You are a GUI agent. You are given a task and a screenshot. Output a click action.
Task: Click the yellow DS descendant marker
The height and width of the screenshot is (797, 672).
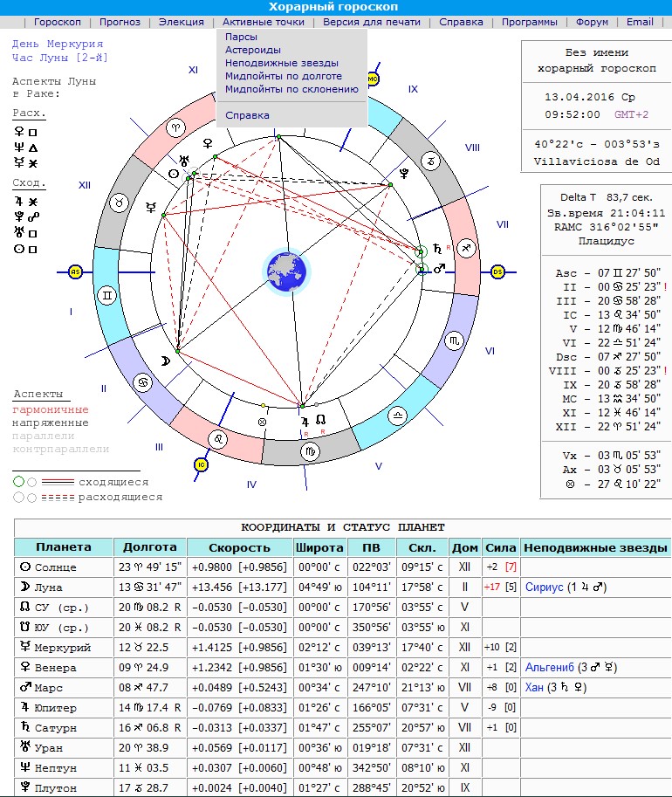coord(497,271)
